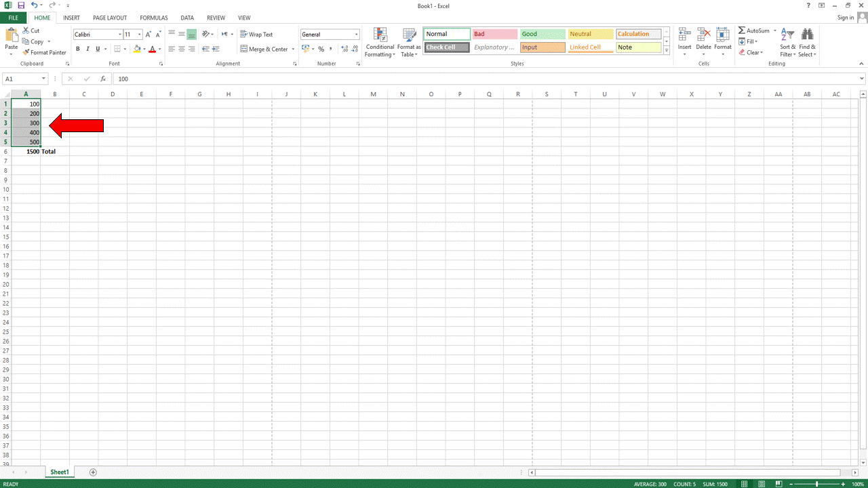Select cell A6 containing 1500

(x=26, y=152)
